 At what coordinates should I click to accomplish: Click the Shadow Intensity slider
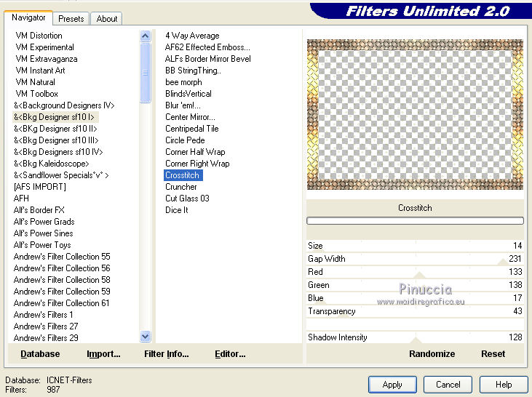[x=415, y=337]
